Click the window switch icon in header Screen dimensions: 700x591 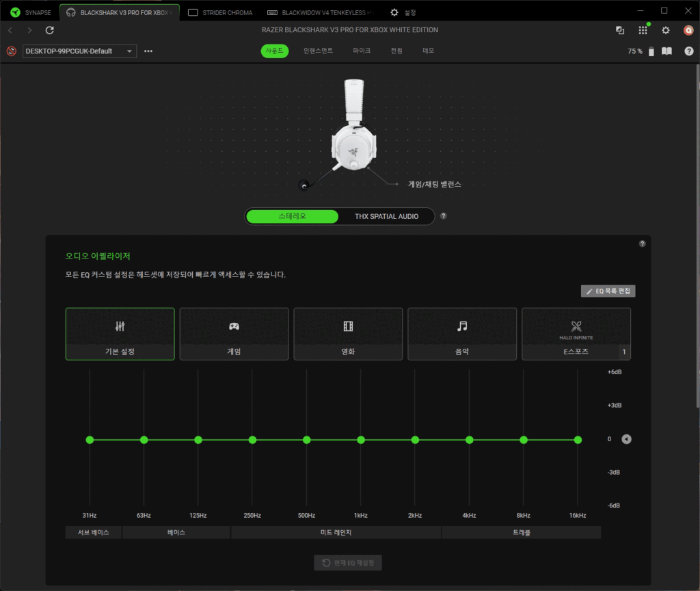click(620, 30)
